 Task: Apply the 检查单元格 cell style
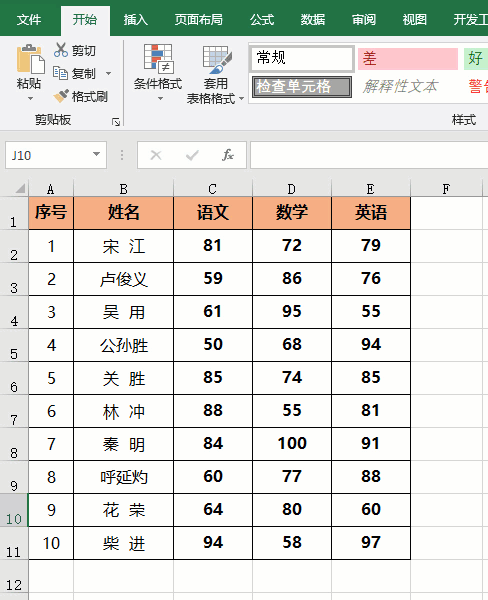[302, 87]
